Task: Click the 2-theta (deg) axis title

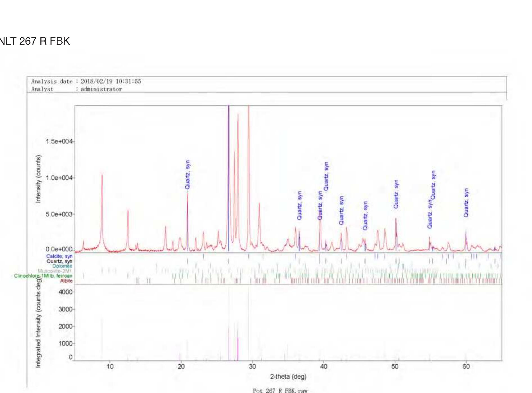Action: pos(288,377)
